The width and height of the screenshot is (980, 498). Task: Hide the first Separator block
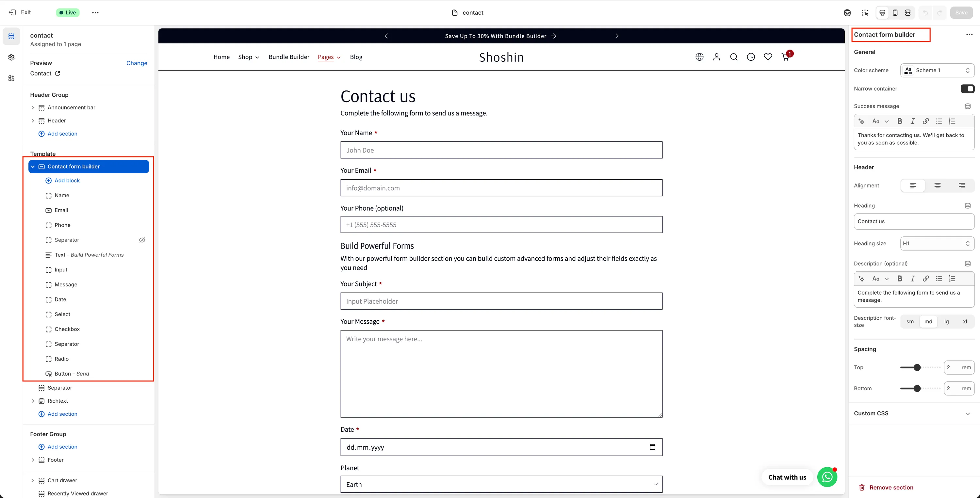(142, 240)
